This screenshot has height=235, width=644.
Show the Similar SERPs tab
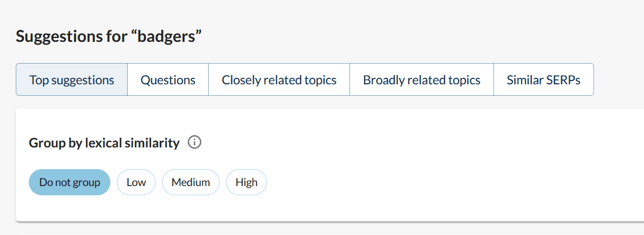point(543,80)
